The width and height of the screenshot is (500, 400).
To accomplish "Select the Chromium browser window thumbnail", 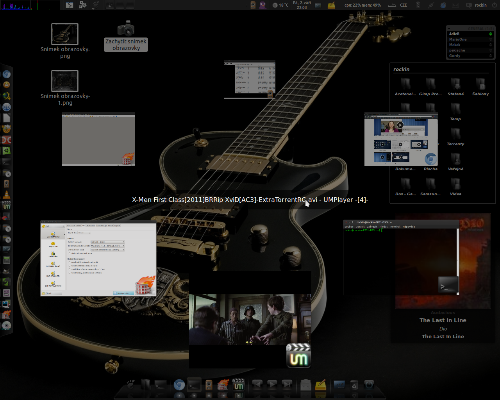I will [x=401, y=139].
